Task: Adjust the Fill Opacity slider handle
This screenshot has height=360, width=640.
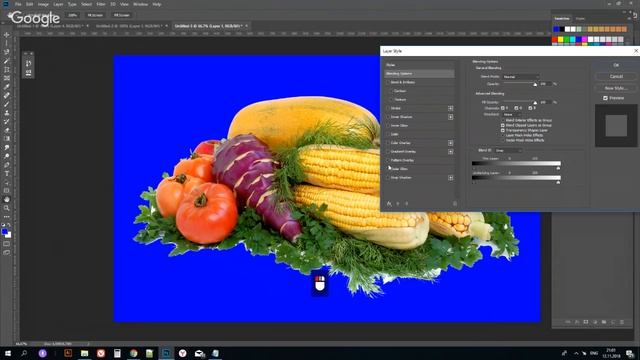Action: coord(535,102)
